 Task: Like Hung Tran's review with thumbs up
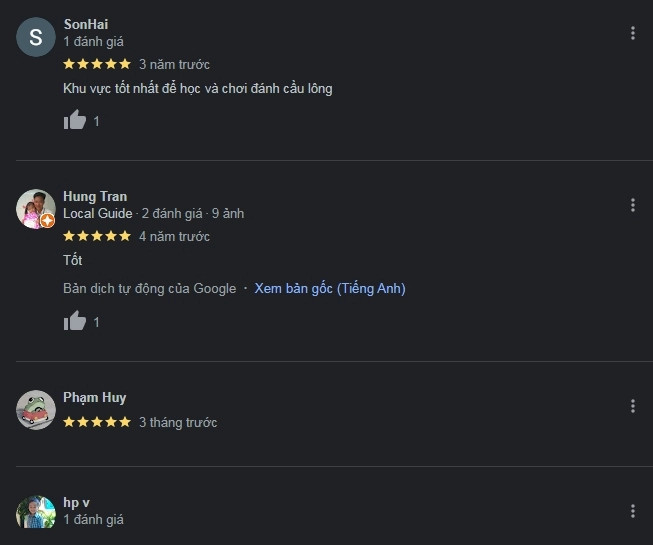tap(75, 322)
